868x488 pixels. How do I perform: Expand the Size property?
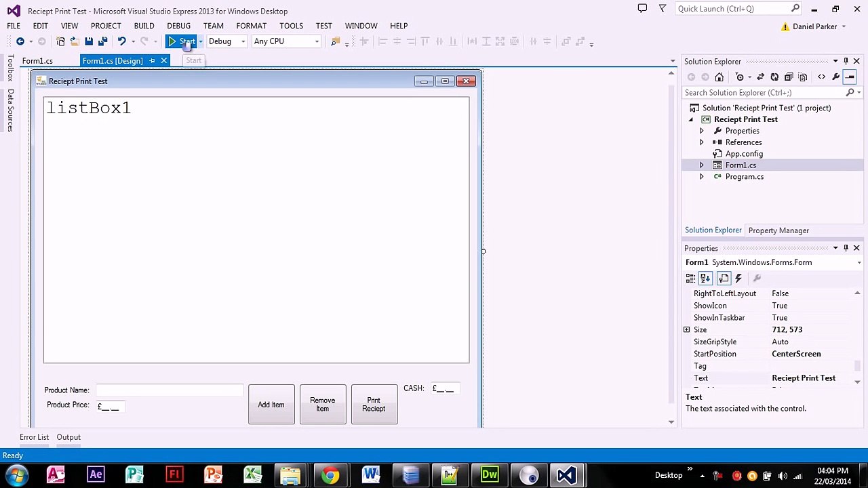686,330
